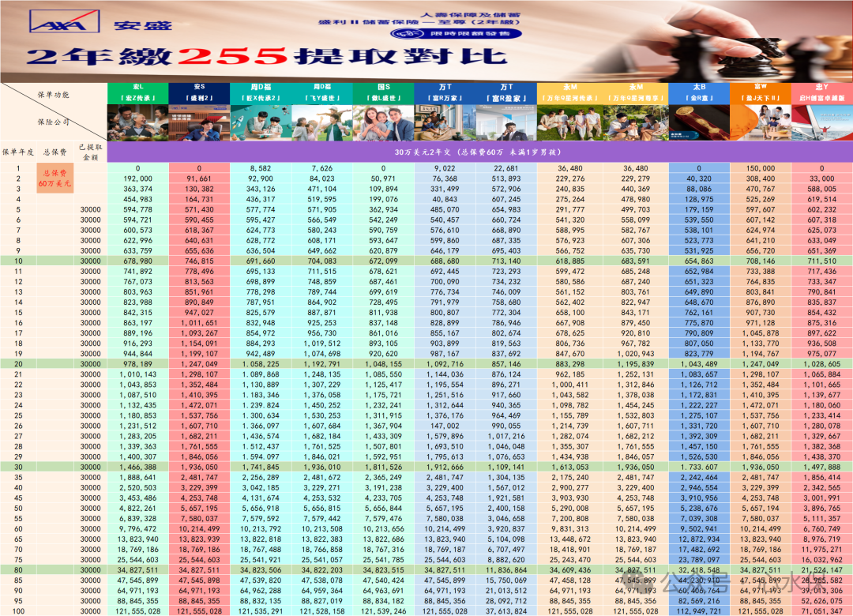Screen dimensions: 853x616
Task: Select the value 1,028,605 in year 20
Action: coord(822,364)
